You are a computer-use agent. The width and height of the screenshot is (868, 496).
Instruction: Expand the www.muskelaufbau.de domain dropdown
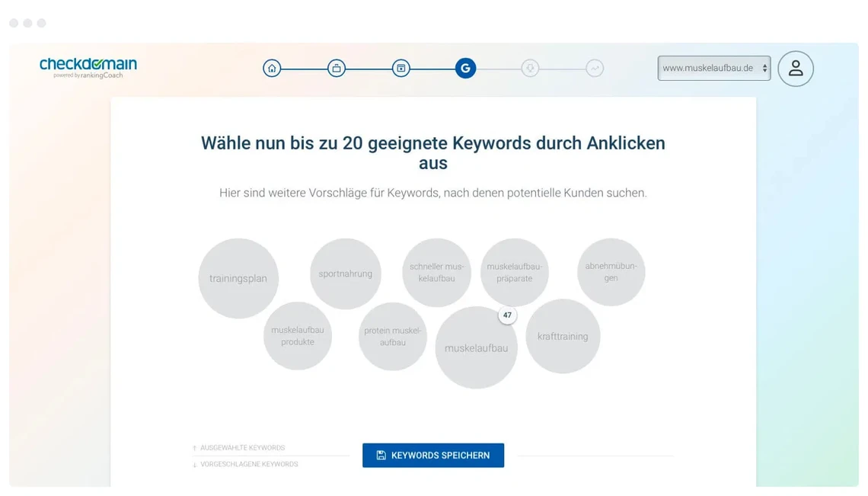(x=713, y=68)
